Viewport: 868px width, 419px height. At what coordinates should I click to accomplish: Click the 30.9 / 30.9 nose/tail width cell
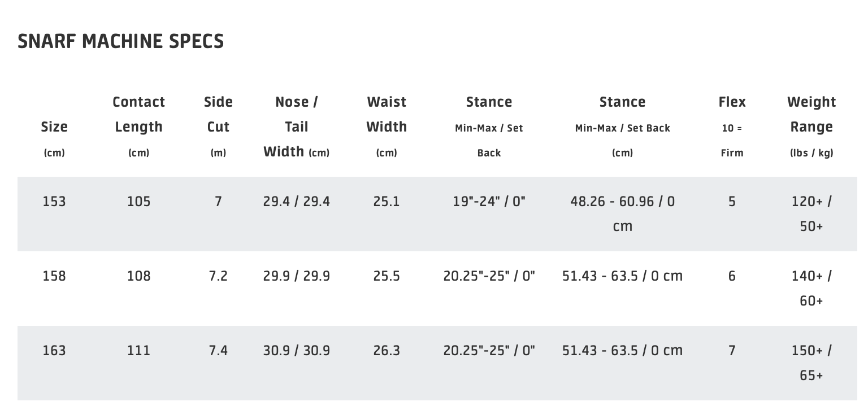tap(297, 351)
